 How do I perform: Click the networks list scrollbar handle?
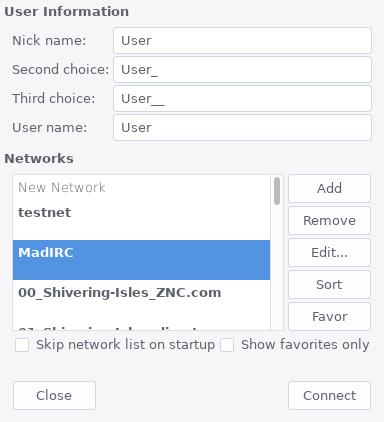277,191
